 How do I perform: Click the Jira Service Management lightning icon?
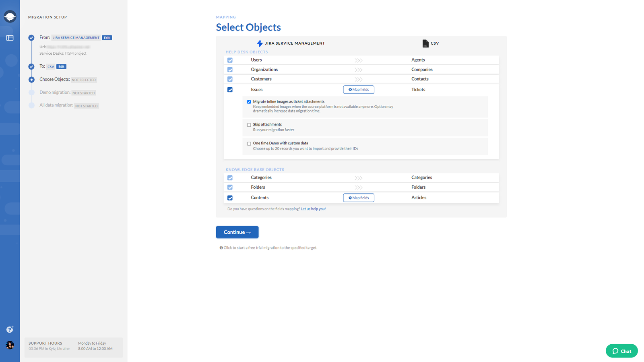pos(260,43)
